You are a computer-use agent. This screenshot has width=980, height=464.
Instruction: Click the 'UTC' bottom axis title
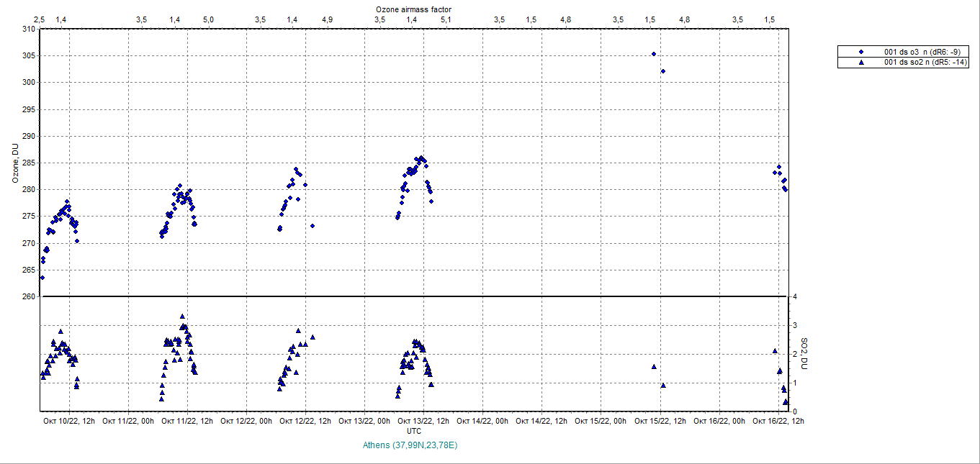coord(414,431)
